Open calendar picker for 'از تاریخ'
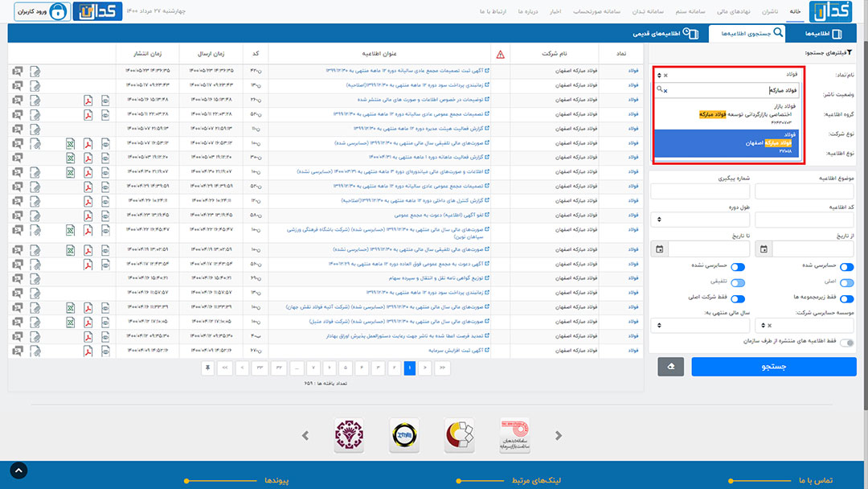 764,249
